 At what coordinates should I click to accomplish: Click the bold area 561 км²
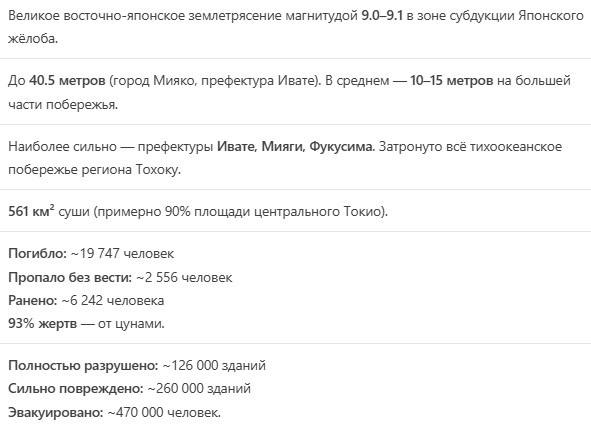coord(31,211)
